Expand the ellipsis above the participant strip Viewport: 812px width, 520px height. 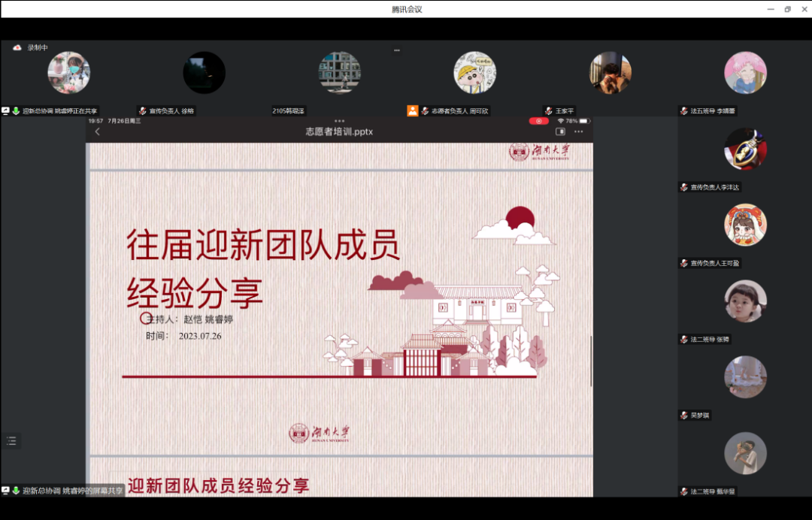[x=396, y=50]
